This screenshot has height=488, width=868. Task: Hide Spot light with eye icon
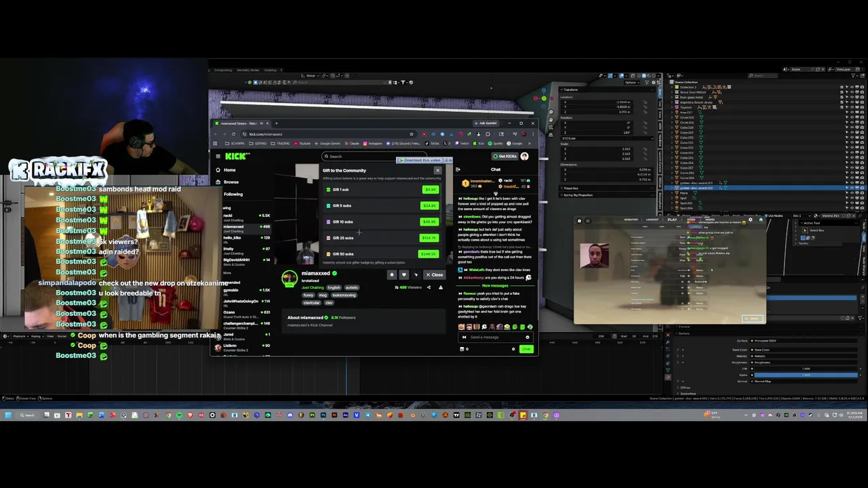(x=852, y=198)
